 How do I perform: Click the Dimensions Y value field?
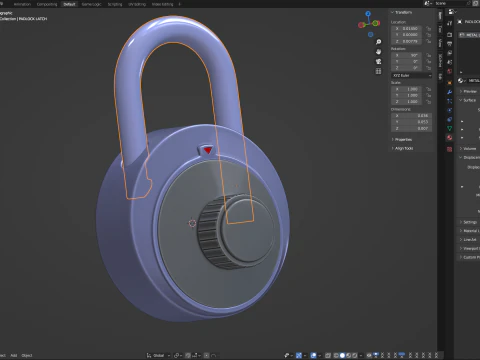coord(412,122)
